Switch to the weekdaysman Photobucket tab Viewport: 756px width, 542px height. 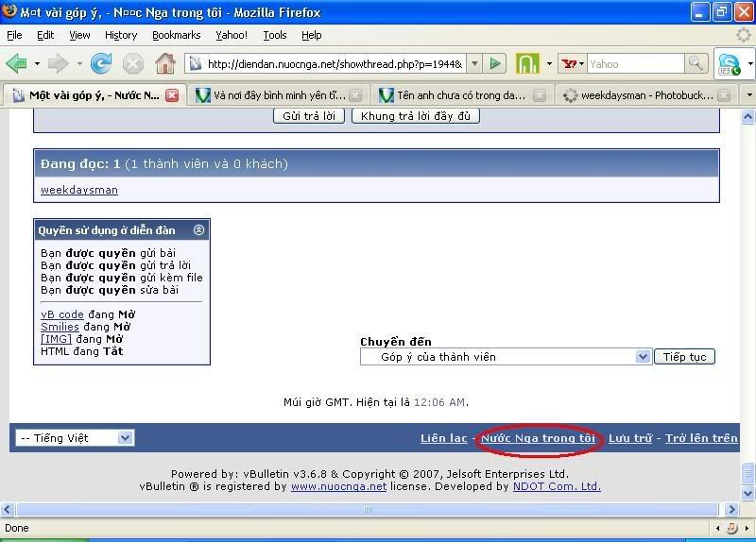(x=638, y=95)
